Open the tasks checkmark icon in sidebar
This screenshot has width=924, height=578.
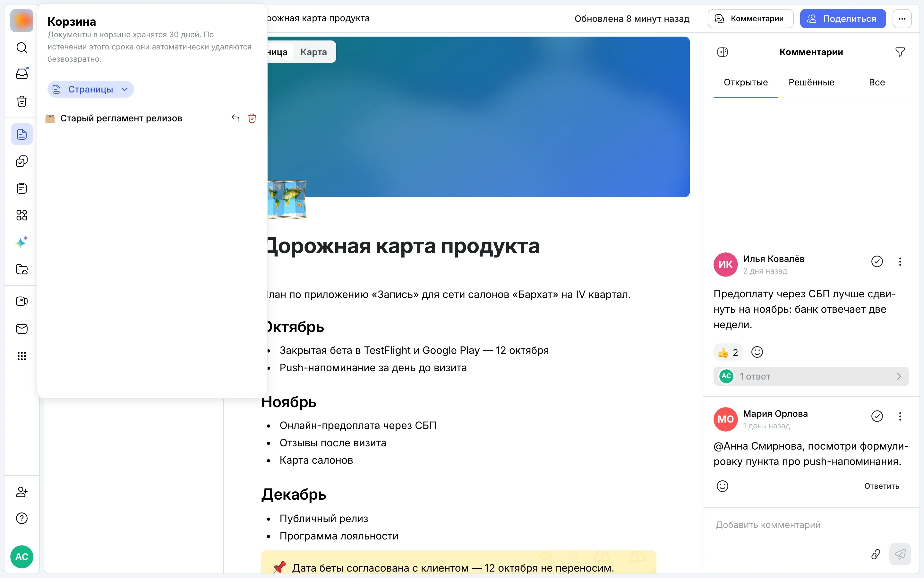click(22, 161)
